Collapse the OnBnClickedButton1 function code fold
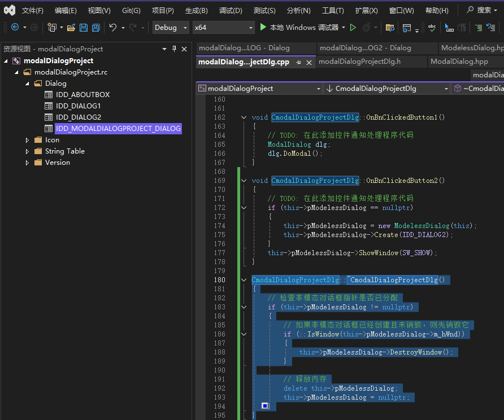The height and width of the screenshot is (420, 504). [x=244, y=117]
